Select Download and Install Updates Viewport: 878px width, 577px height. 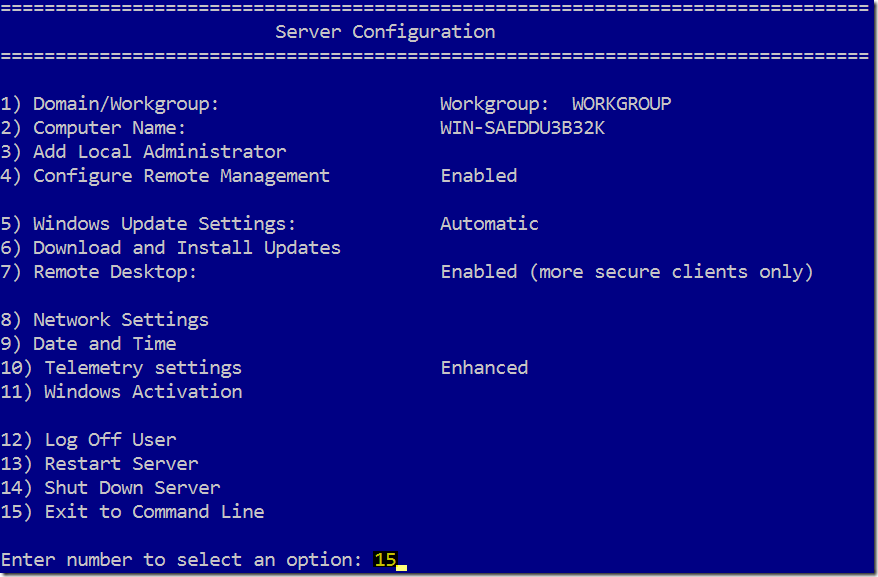(x=170, y=248)
